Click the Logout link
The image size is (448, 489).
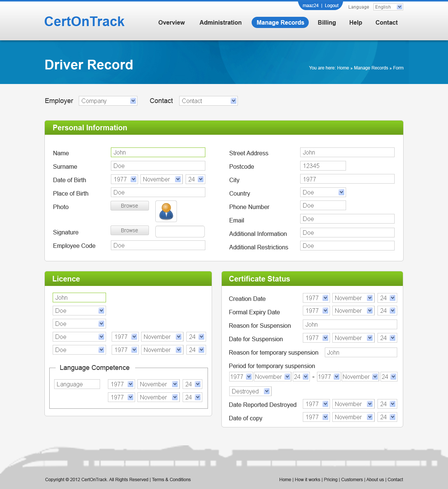(332, 6)
